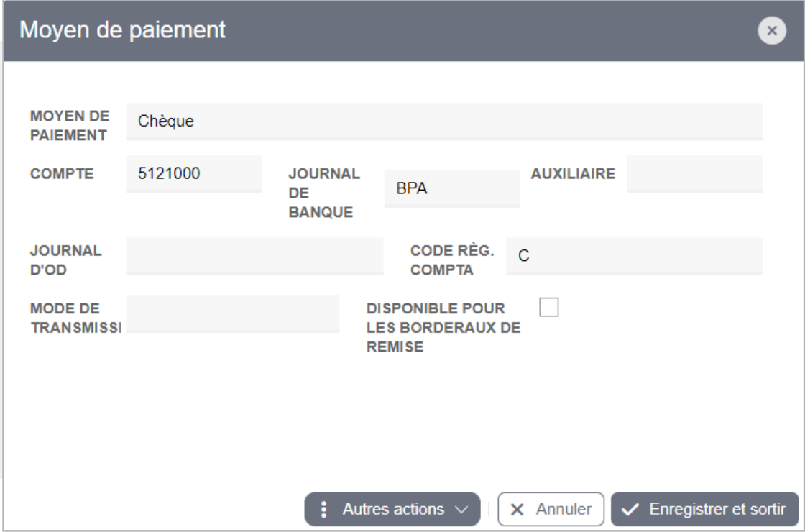
Task: Close the Moyen de paiement dialog
Action: (x=772, y=31)
